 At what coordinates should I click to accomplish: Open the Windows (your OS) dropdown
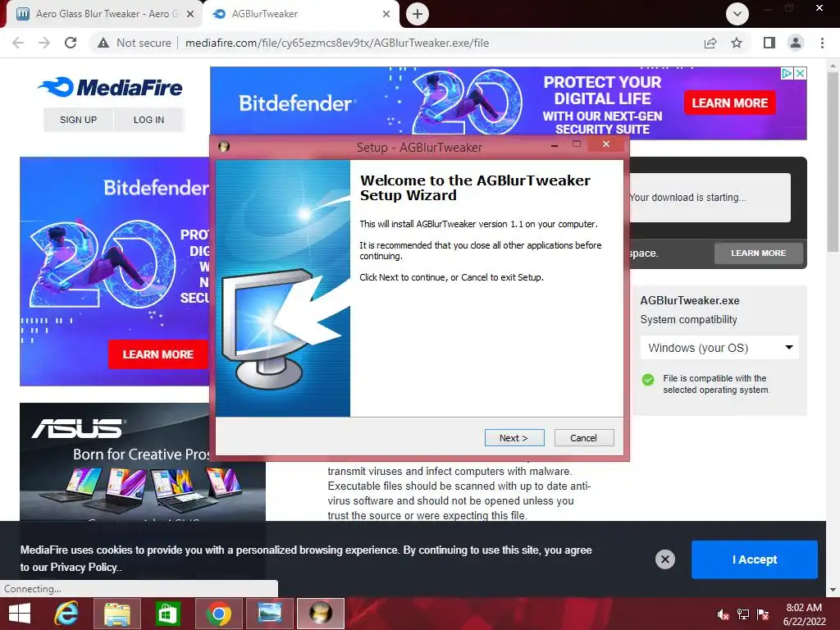click(x=719, y=348)
